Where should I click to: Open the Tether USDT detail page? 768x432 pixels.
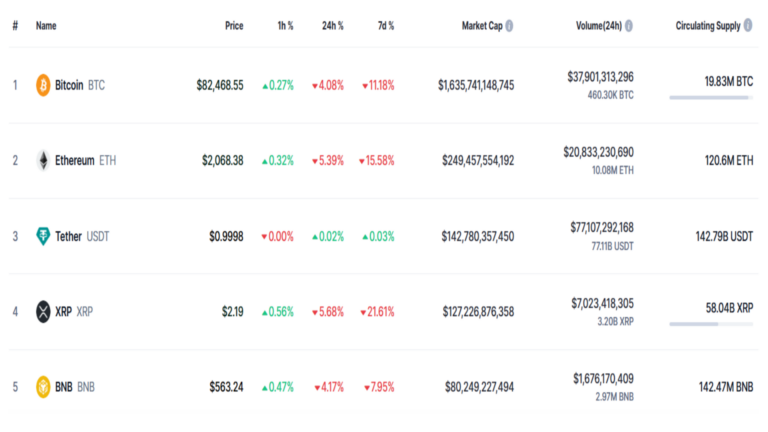pyautogui.click(x=69, y=236)
